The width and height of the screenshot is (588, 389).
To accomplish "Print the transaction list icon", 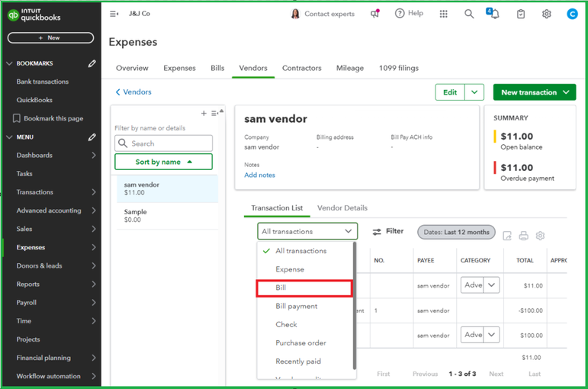I will [523, 236].
